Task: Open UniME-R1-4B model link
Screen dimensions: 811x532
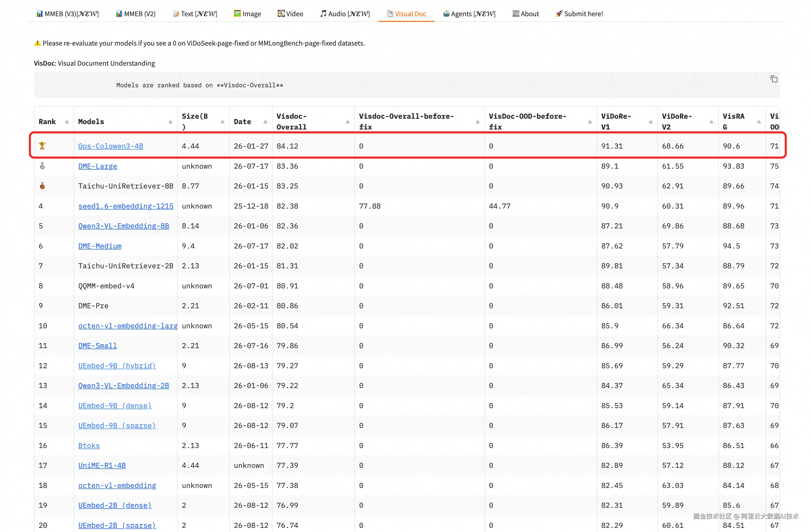Action: click(x=102, y=465)
